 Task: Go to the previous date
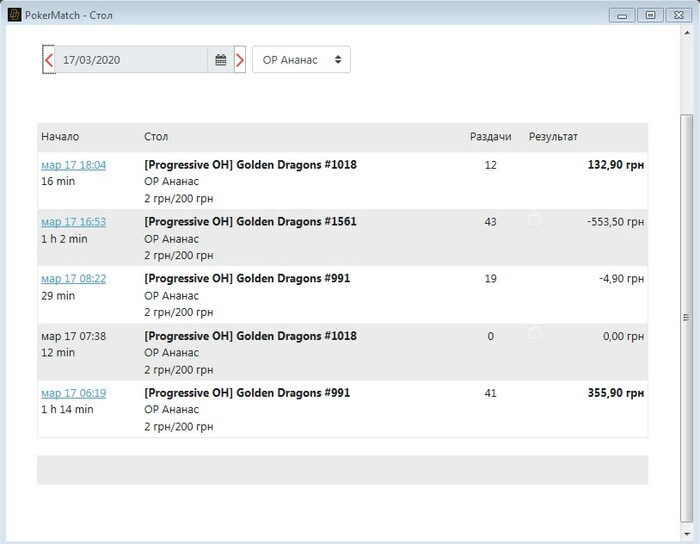pos(49,60)
